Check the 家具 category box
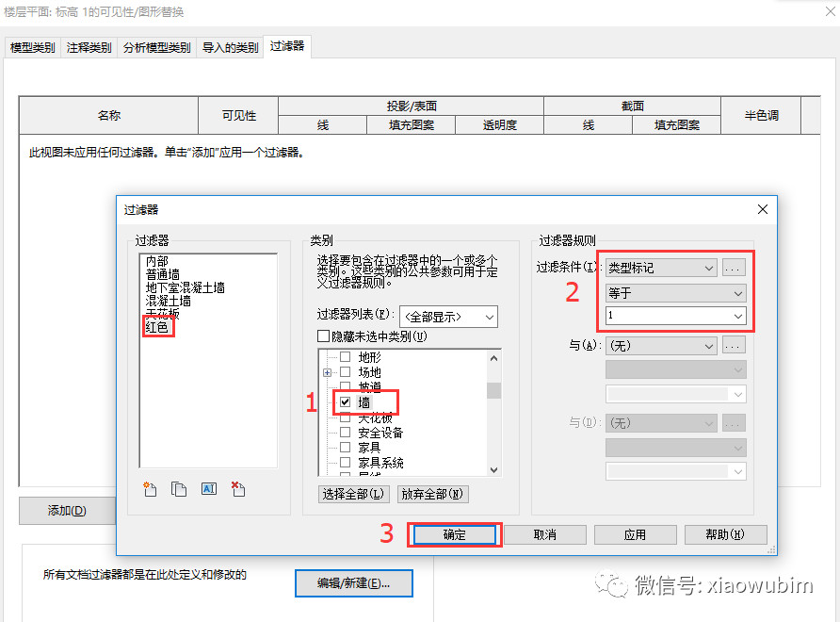 (x=346, y=448)
